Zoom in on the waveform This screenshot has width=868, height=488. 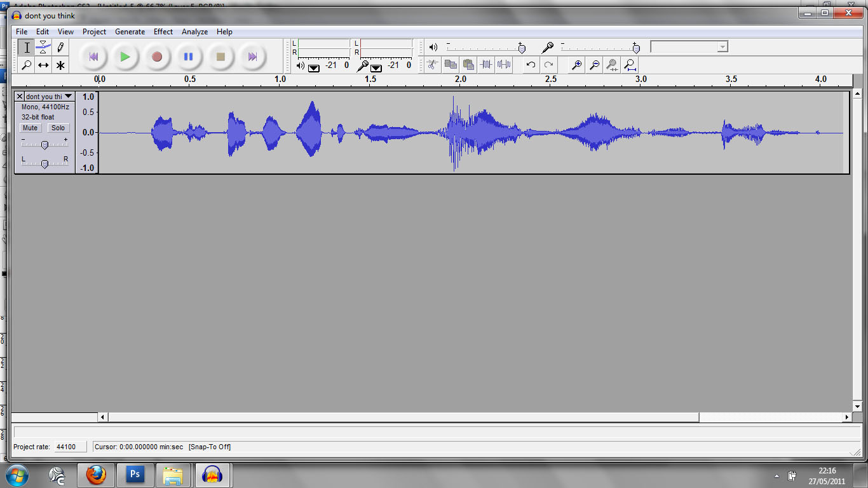pyautogui.click(x=576, y=64)
